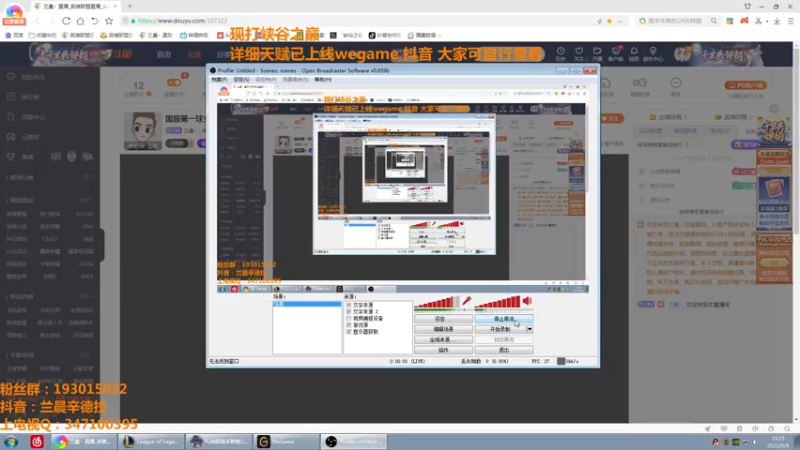Click the douyu URL address field

[357, 21]
